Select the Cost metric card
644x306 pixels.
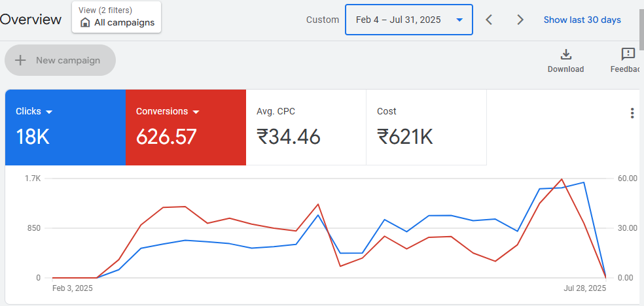[x=426, y=127]
